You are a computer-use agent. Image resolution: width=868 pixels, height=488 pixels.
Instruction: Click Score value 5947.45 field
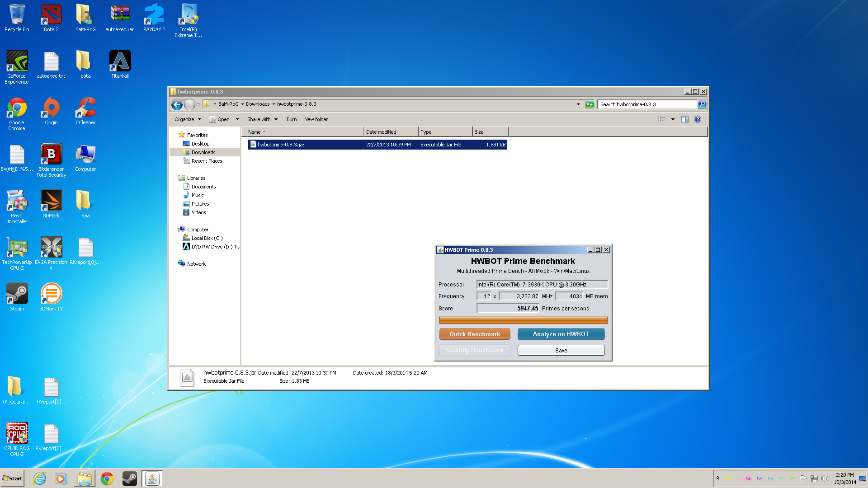coord(508,309)
